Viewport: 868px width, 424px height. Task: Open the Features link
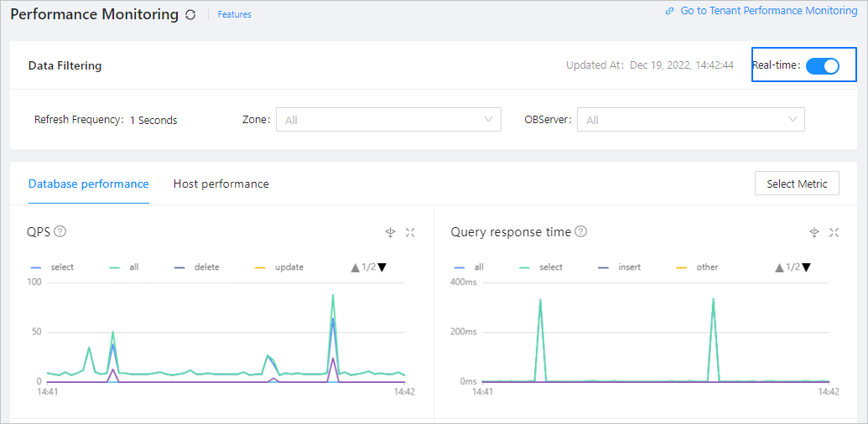(234, 14)
